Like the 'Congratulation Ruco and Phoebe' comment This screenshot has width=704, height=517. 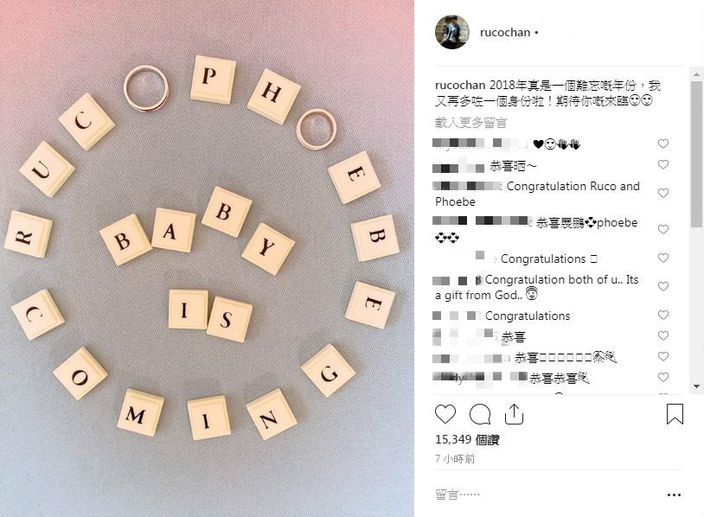(663, 193)
